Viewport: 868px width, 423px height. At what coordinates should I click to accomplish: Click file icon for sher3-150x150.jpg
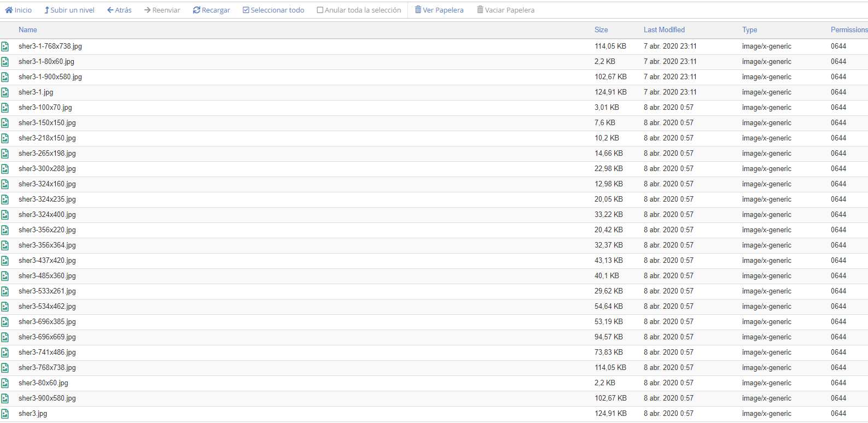[x=5, y=123]
